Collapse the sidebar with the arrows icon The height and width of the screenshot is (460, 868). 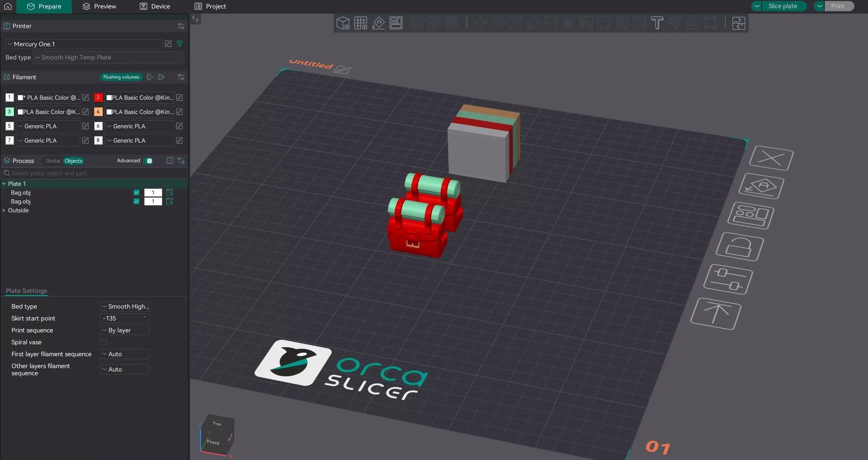coord(195,19)
